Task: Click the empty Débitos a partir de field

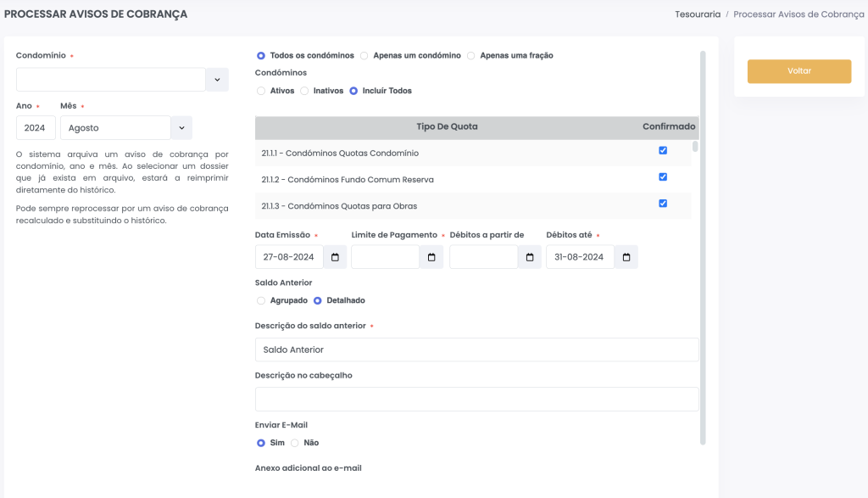Action: (484, 257)
